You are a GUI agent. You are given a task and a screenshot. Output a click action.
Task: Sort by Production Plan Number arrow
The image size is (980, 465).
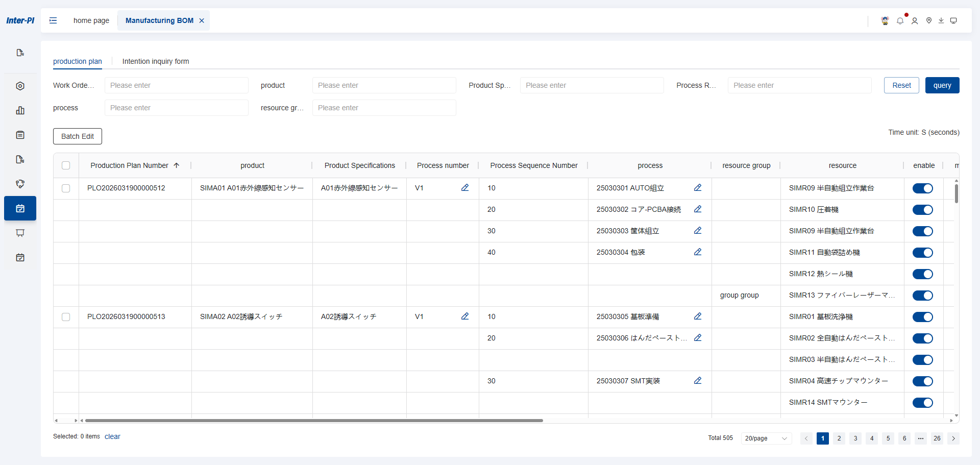pyautogui.click(x=177, y=165)
